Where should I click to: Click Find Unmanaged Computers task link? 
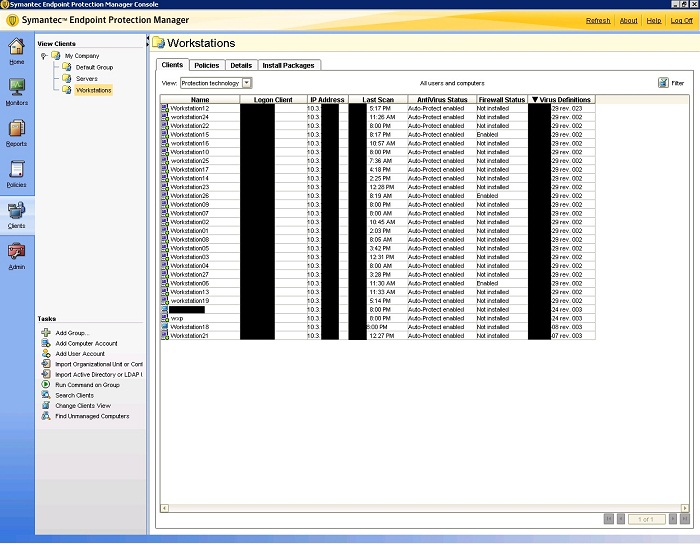point(92,416)
